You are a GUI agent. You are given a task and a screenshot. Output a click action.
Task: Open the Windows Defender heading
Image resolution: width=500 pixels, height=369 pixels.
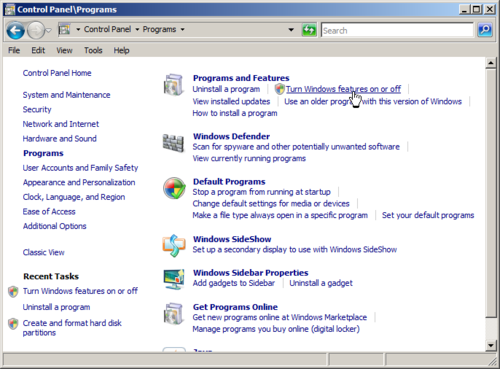coord(231,136)
